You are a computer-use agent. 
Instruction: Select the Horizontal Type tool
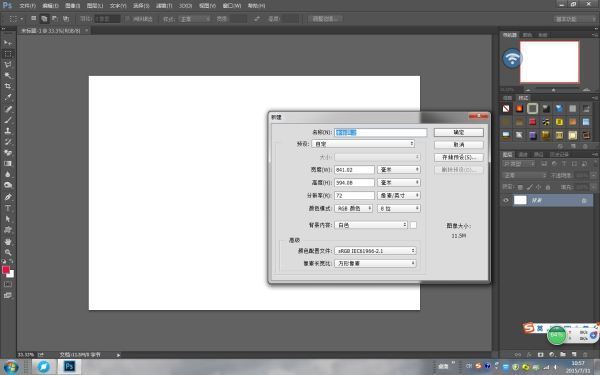[x=8, y=208]
